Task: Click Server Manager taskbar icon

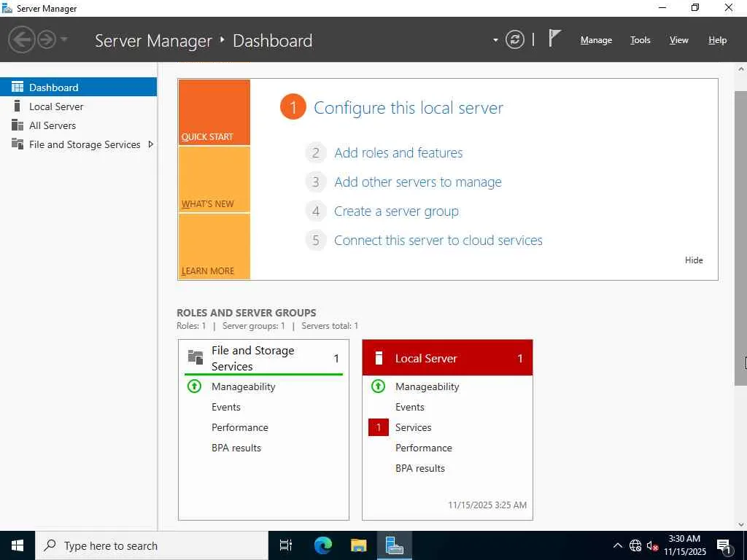Action: [x=395, y=545]
